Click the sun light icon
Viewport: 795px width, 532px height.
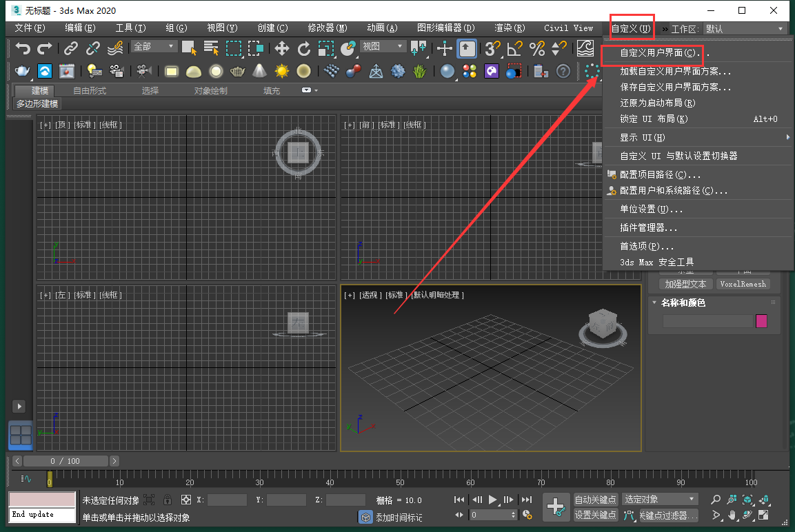281,72
